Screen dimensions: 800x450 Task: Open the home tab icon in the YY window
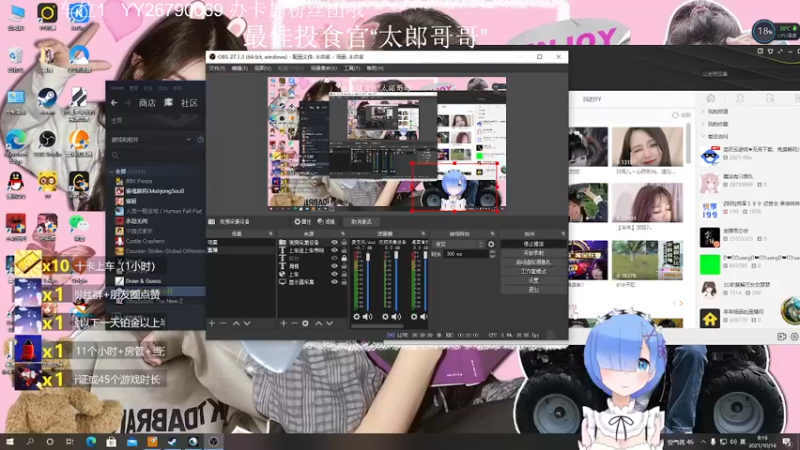(711, 98)
